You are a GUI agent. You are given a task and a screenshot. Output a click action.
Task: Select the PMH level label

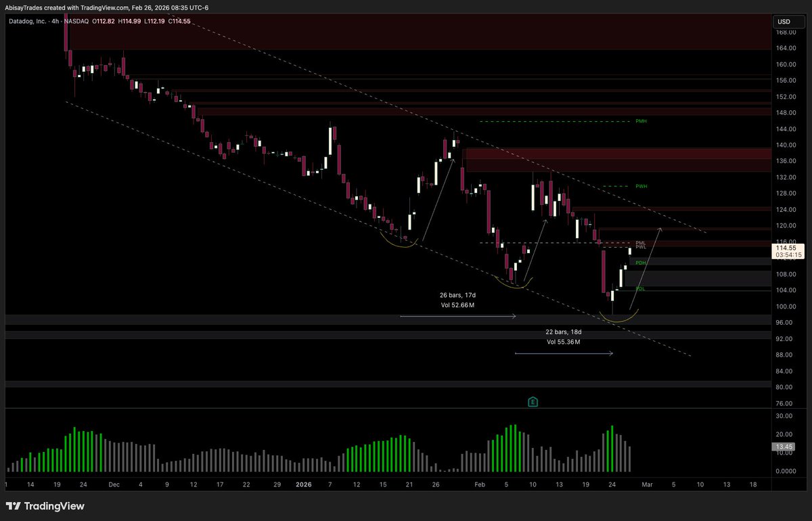pos(641,121)
